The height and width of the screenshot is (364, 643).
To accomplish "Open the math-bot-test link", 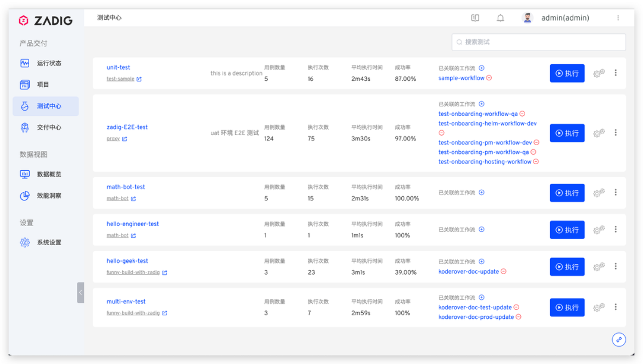I will [126, 187].
